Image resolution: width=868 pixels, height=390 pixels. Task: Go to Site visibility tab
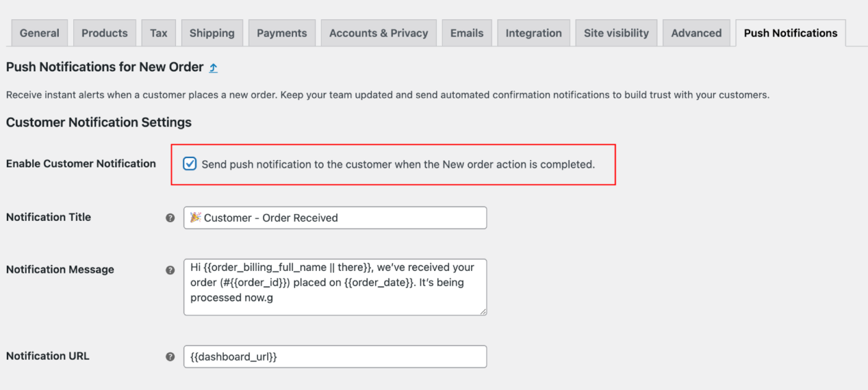click(616, 33)
